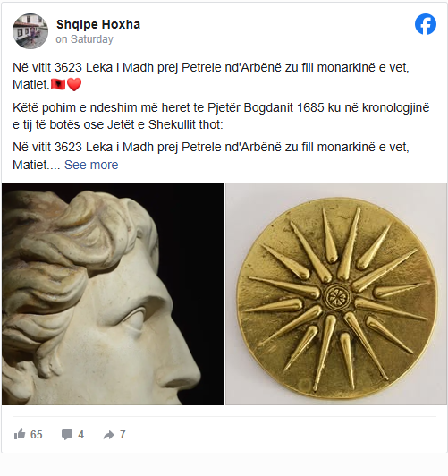Click the center rosette of the gold sun

pos(337,295)
